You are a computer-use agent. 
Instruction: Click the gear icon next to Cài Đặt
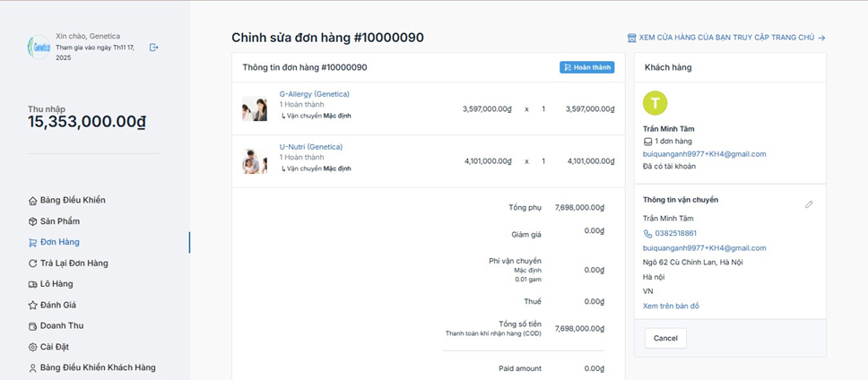33,347
